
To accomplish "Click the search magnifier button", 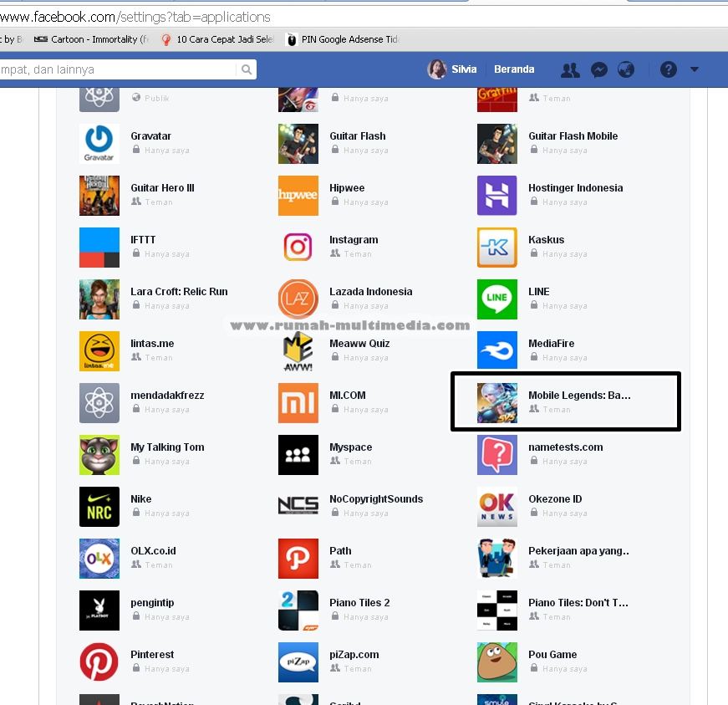I will (x=247, y=69).
